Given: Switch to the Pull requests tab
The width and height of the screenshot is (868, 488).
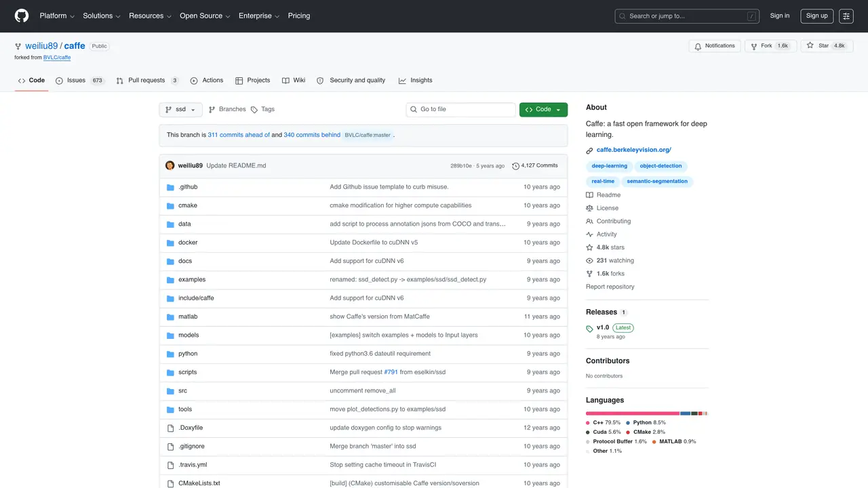Looking at the screenshot, I should pos(147,81).
